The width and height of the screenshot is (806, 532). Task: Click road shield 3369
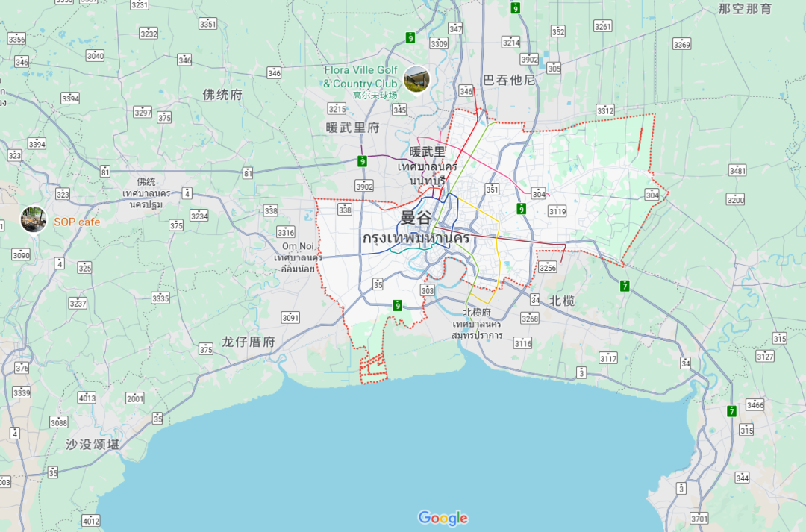pos(681,44)
